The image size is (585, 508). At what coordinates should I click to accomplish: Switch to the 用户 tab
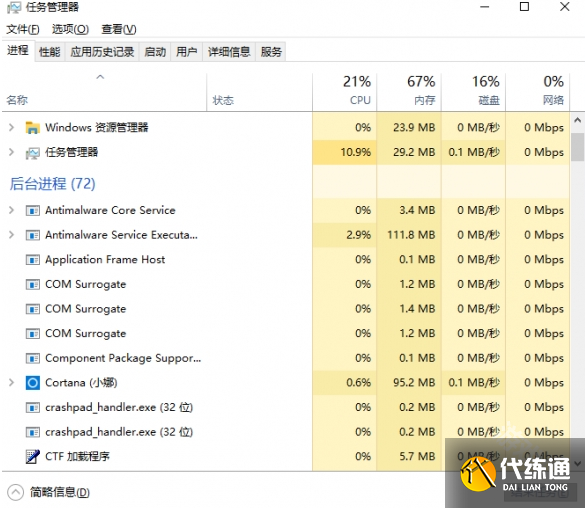tap(187, 52)
